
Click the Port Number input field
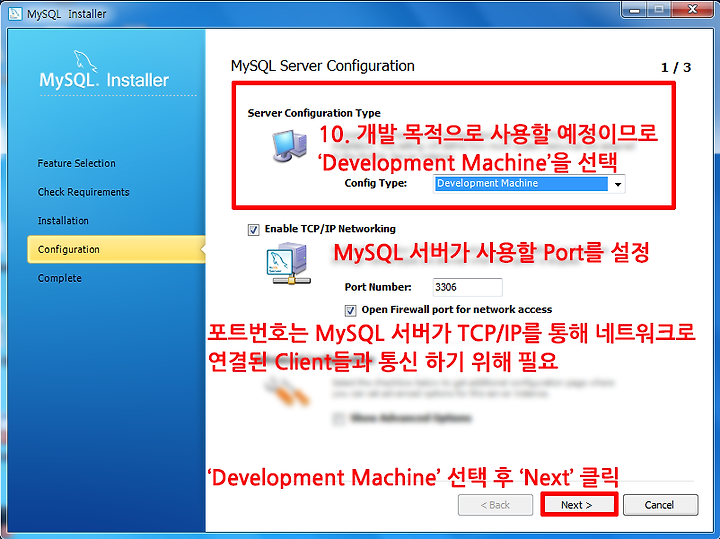[x=467, y=287]
